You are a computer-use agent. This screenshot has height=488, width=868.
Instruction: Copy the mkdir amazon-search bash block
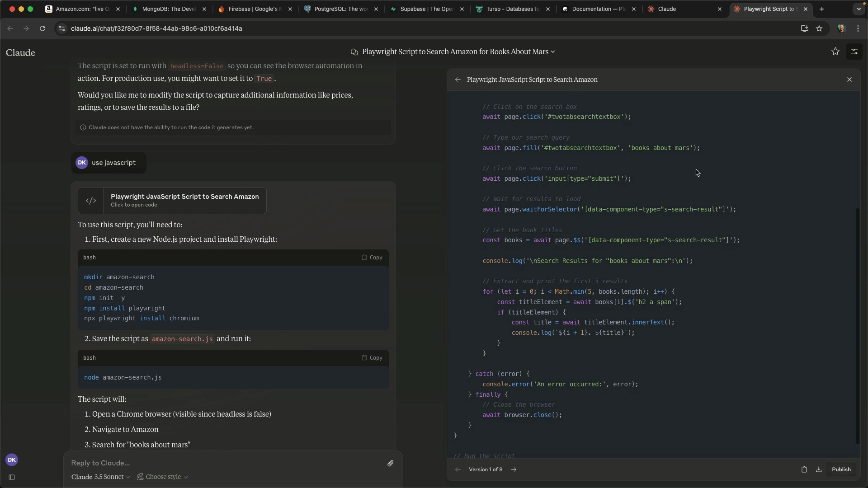coord(372,258)
